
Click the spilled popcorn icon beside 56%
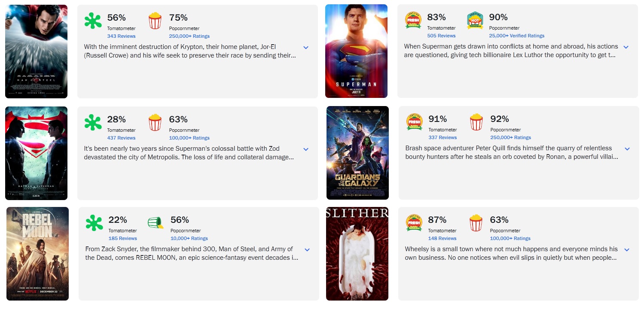pos(156,223)
